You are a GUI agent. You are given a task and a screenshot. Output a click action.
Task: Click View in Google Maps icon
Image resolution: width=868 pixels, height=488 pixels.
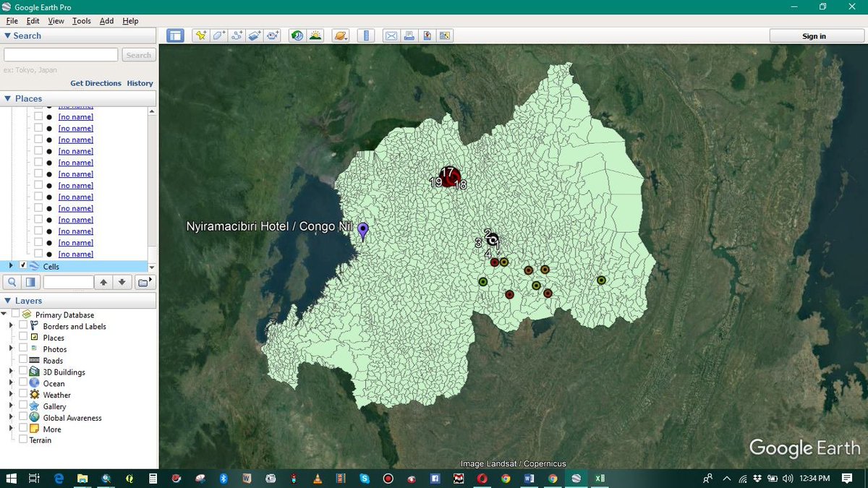point(444,35)
